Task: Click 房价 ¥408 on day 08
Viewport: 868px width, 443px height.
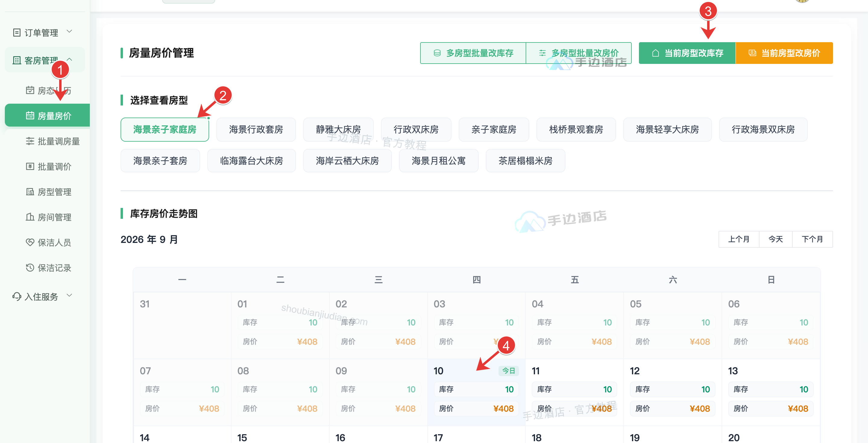Action: point(280,409)
